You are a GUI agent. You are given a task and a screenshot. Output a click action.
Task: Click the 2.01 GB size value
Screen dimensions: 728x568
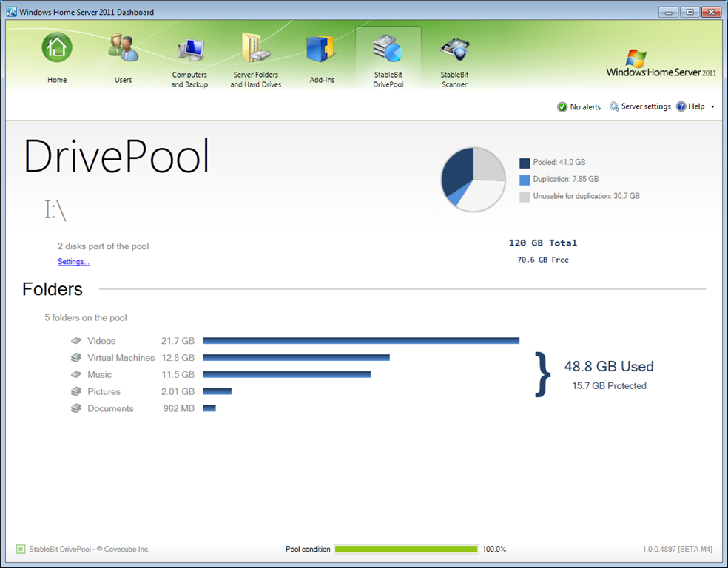pos(178,392)
